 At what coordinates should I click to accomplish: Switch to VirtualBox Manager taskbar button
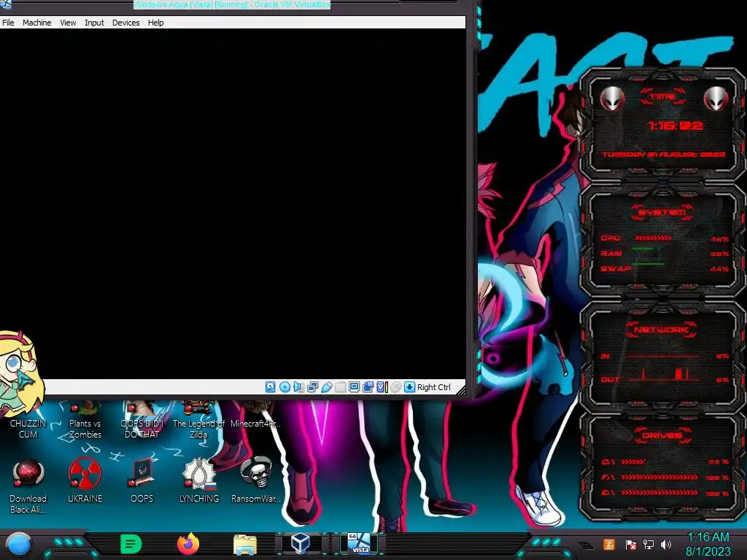pyautogui.click(x=301, y=543)
